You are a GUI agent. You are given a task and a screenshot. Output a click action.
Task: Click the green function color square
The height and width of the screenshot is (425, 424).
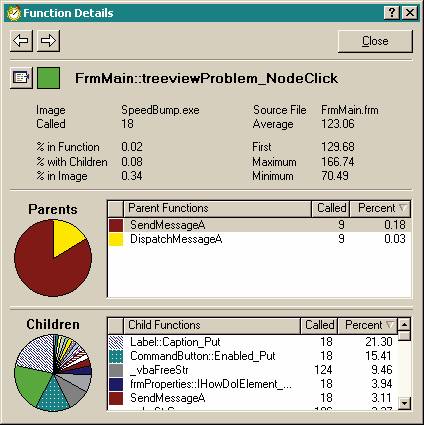point(48,78)
